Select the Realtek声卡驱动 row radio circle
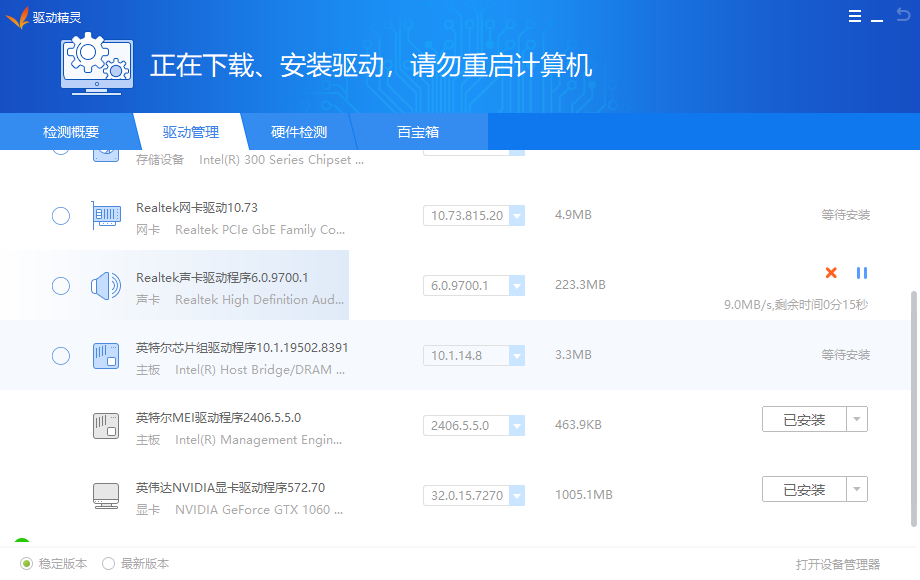This screenshot has height=580, width=920. [x=61, y=286]
